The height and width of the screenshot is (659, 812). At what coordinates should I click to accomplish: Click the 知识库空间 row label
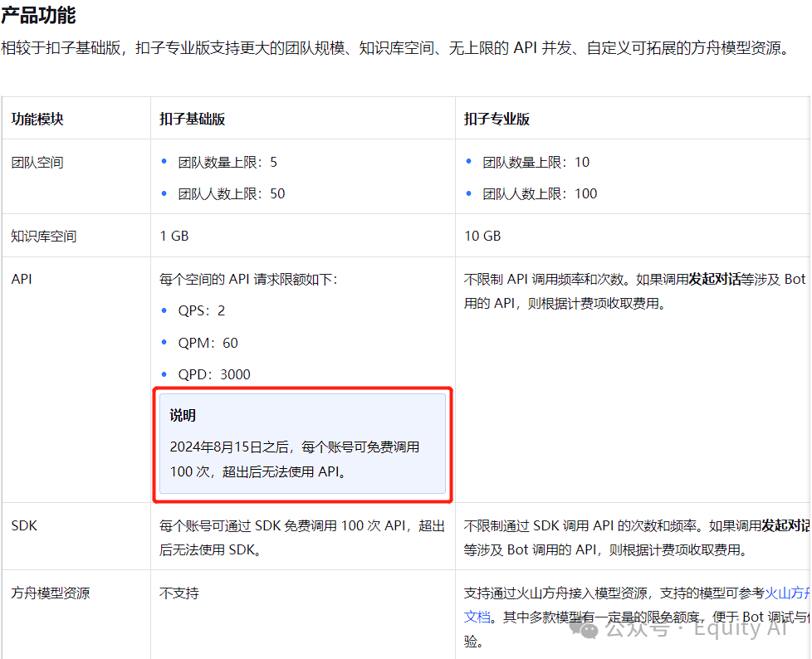pyautogui.click(x=44, y=237)
